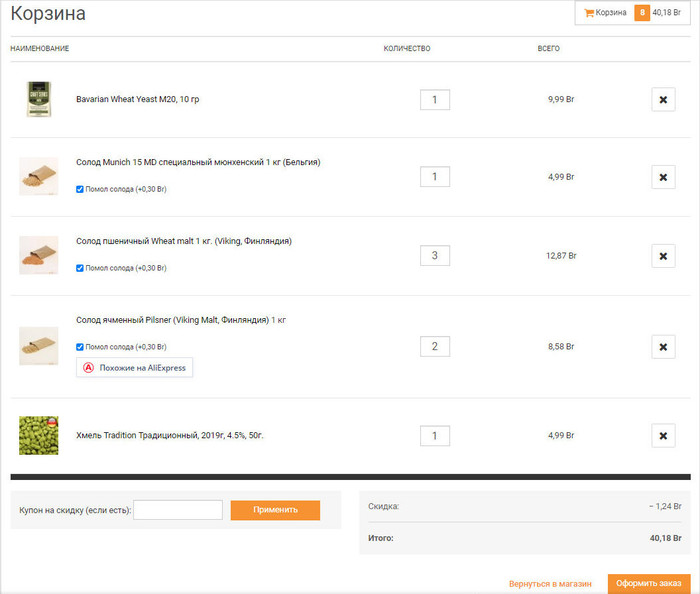Viewport: 700px width, 594px height.
Task: Remove Wheat malt Viking item
Action: point(663,255)
